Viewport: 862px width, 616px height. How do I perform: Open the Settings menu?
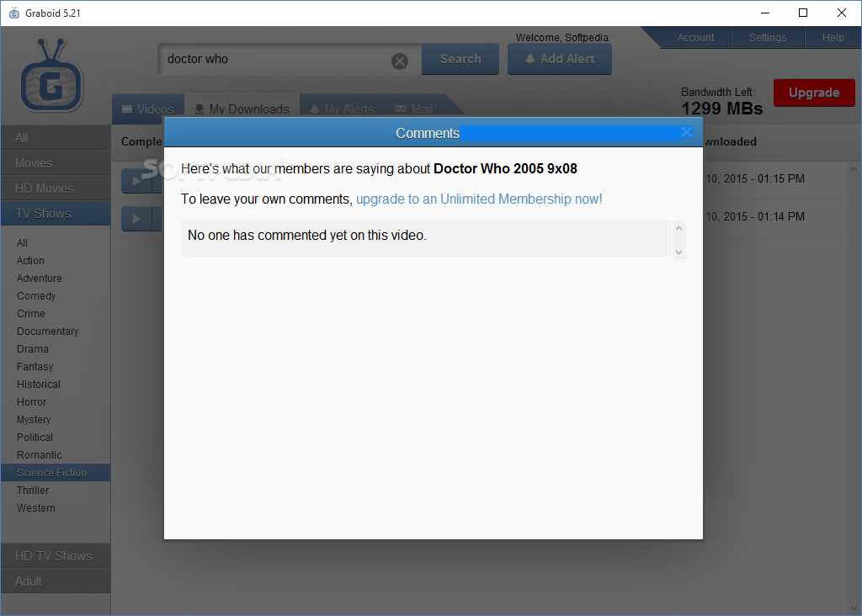(768, 37)
